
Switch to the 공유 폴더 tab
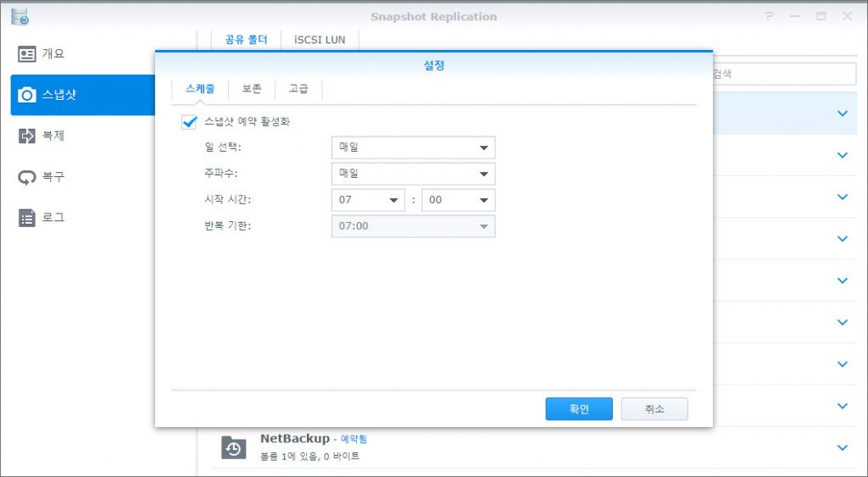pyautogui.click(x=247, y=40)
